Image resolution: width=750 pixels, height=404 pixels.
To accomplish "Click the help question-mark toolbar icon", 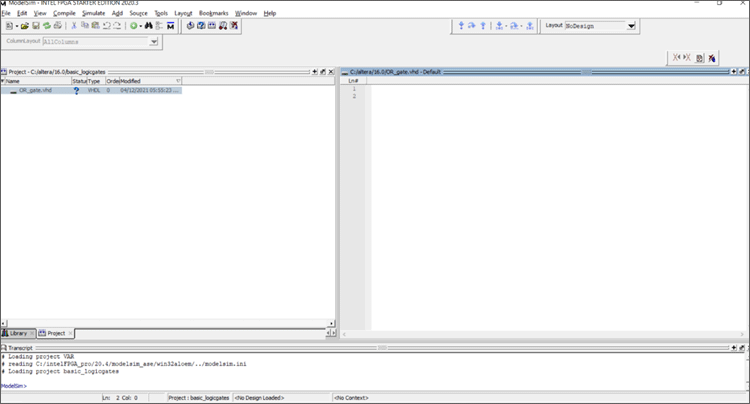I will 201,26.
